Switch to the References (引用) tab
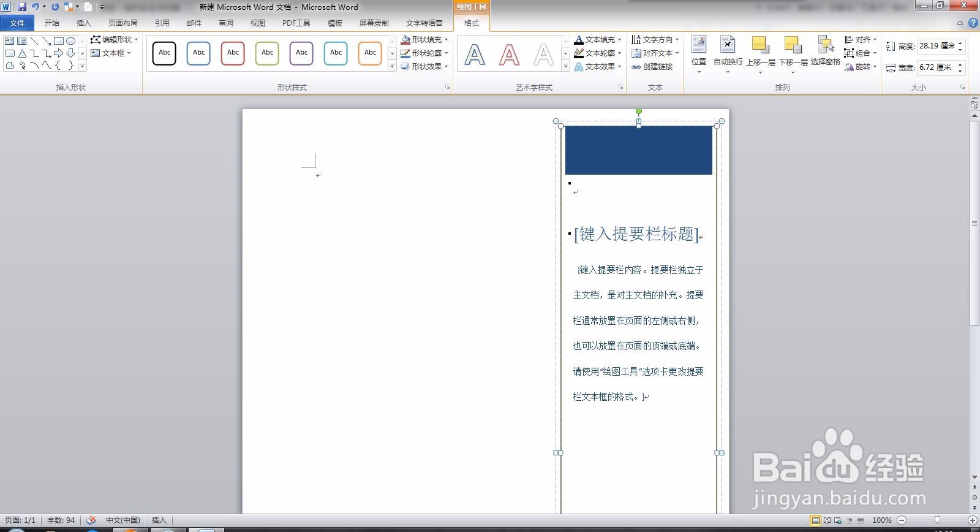The image size is (980, 532). tap(162, 23)
